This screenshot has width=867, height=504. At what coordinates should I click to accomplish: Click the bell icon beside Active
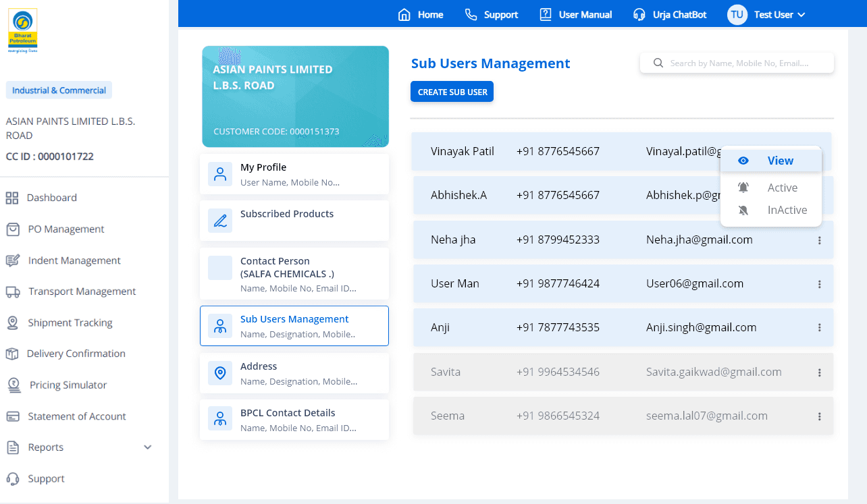click(743, 188)
